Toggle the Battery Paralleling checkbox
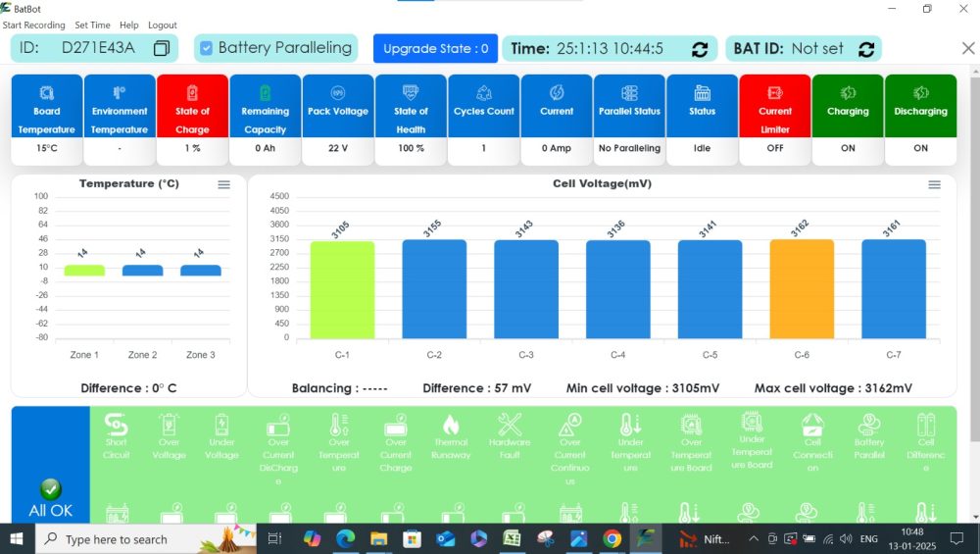The image size is (980, 554). (x=206, y=48)
